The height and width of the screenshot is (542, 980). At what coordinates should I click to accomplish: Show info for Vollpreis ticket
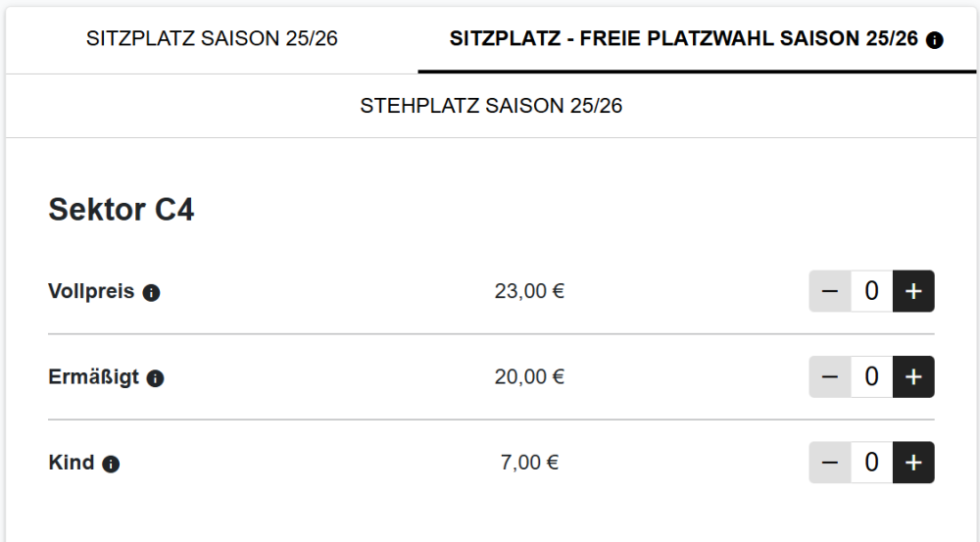point(151,292)
